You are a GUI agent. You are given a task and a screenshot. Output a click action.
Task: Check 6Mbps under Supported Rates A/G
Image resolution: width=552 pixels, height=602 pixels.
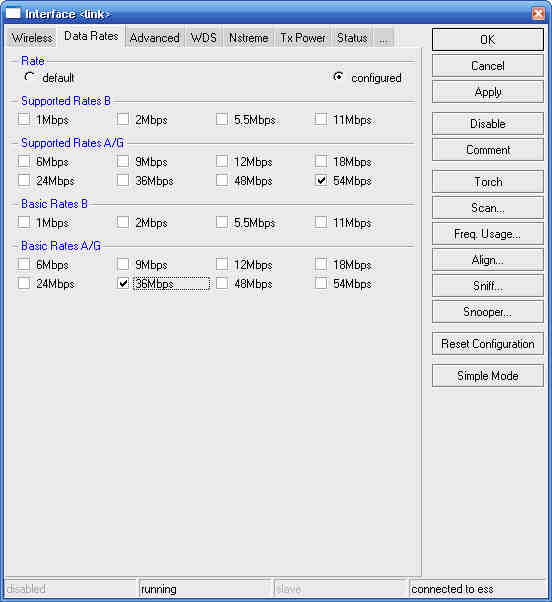click(x=24, y=161)
